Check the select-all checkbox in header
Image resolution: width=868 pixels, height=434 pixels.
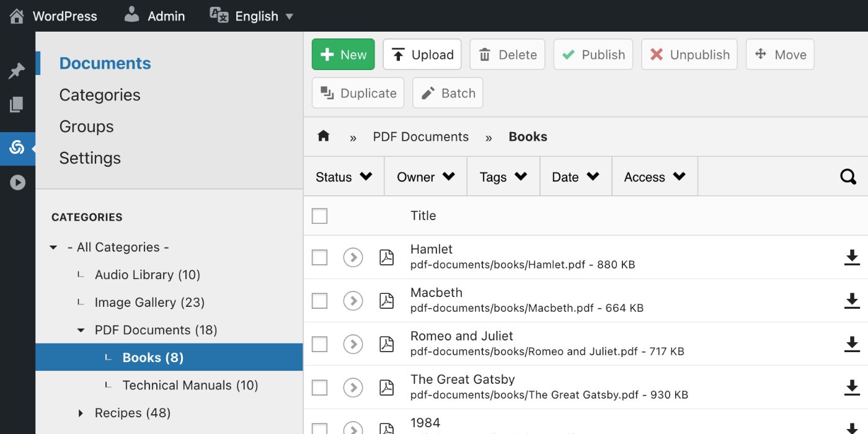pos(319,215)
